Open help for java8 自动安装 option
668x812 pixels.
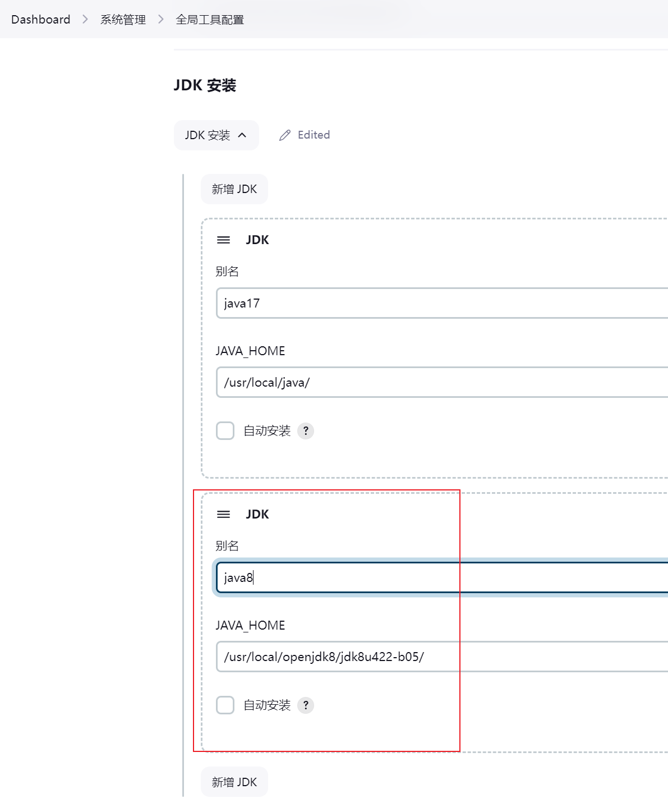pyautogui.click(x=306, y=705)
